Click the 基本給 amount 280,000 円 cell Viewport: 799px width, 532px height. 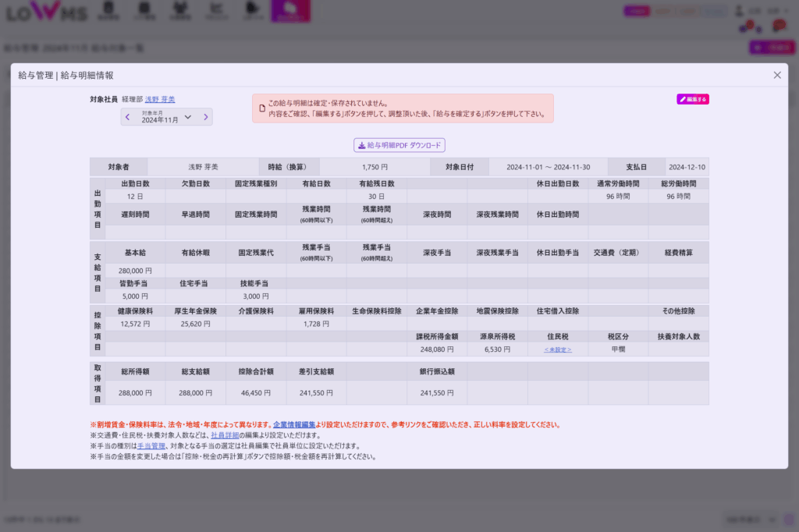coord(135,271)
